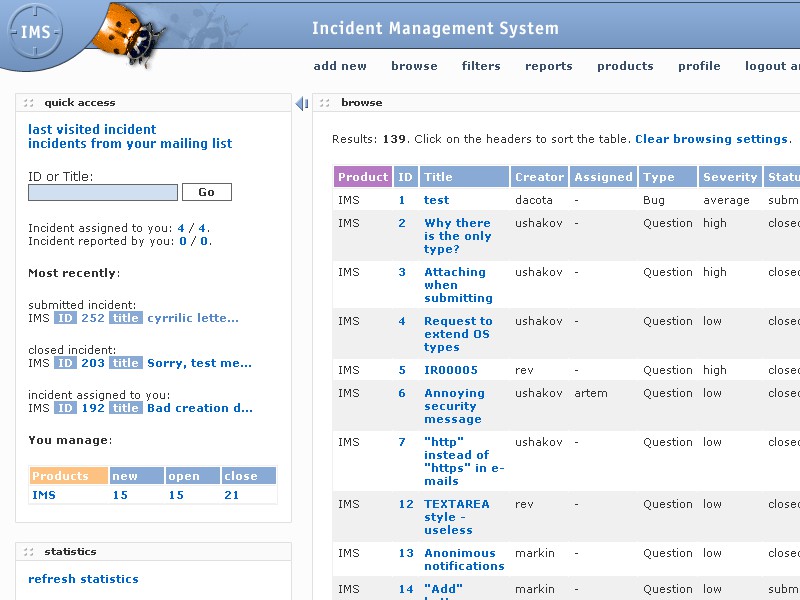Open closed incident 203 ID link
The height and width of the screenshot is (600, 800).
93,363
